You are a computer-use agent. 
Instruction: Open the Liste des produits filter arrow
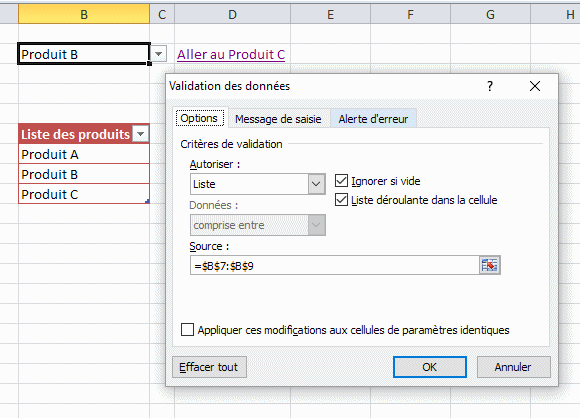141,134
